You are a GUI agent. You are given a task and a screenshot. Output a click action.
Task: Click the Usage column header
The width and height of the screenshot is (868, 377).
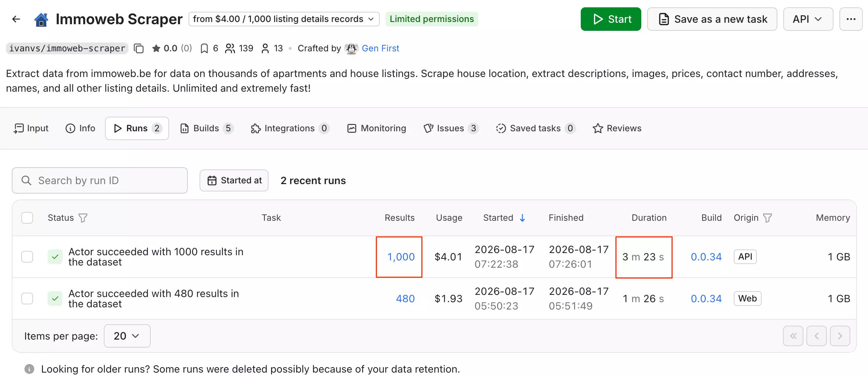(x=449, y=218)
